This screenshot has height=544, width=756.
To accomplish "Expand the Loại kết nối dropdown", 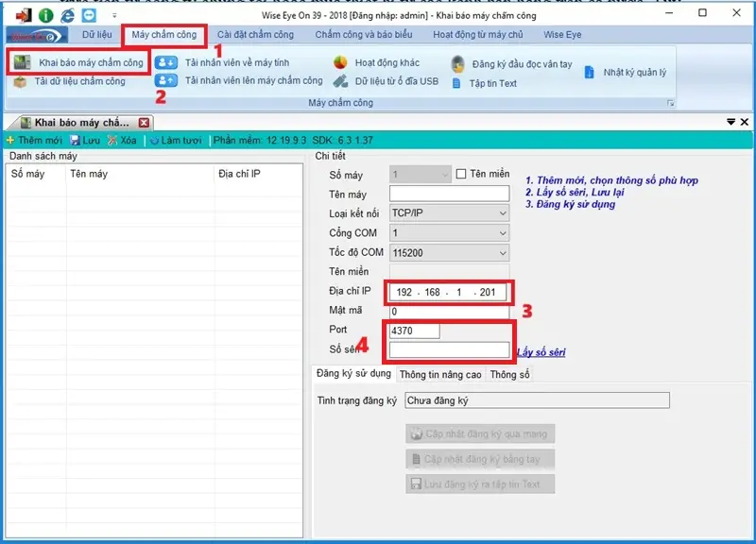I will (x=502, y=213).
